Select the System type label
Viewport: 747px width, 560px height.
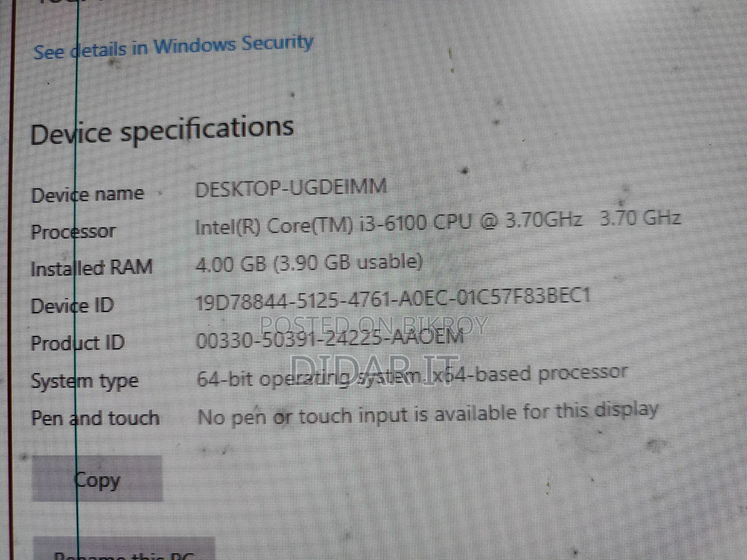[x=85, y=381]
